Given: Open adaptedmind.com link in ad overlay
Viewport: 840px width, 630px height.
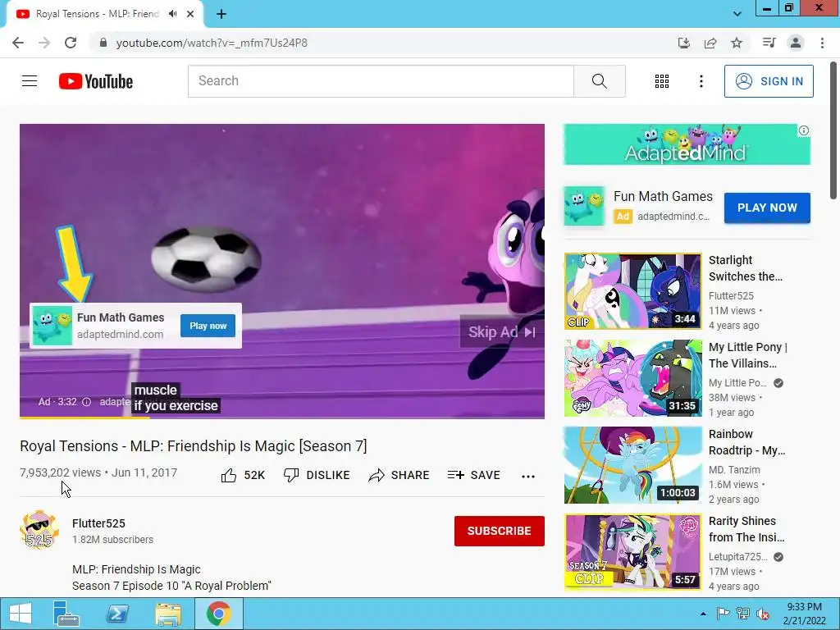Looking at the screenshot, I should [x=120, y=335].
